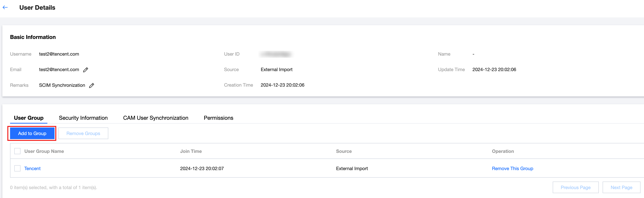Go to the Previous Page

click(x=575, y=188)
